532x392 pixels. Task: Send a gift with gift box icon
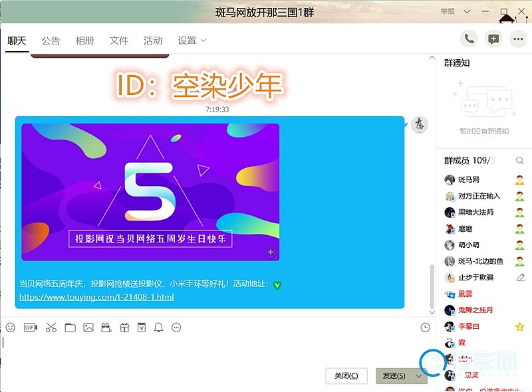pos(124,328)
